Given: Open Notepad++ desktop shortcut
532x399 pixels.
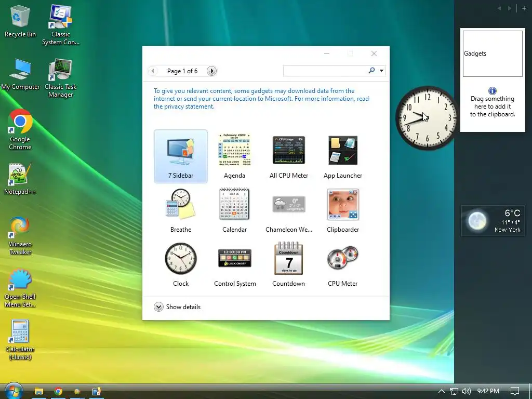Looking at the screenshot, I should [20, 179].
